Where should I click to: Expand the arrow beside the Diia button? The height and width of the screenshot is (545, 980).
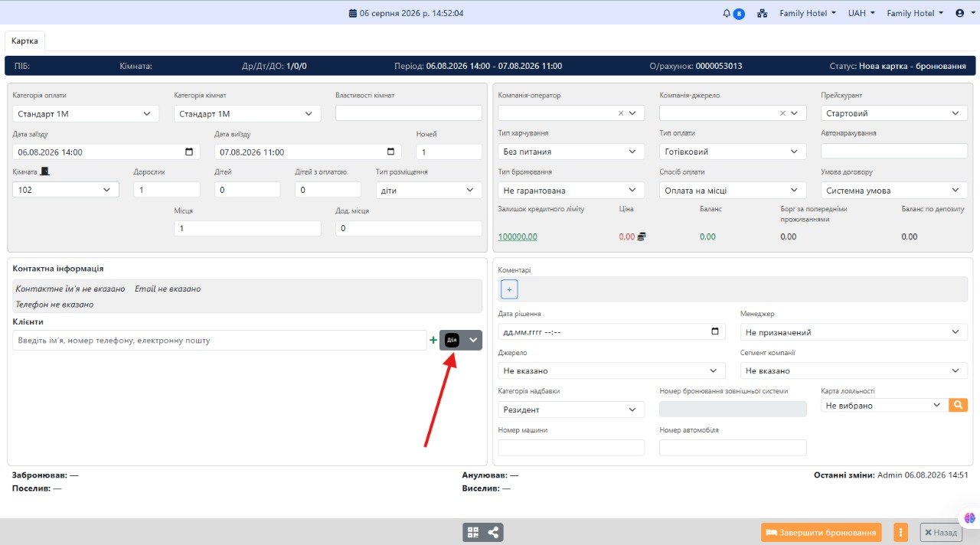coord(472,341)
